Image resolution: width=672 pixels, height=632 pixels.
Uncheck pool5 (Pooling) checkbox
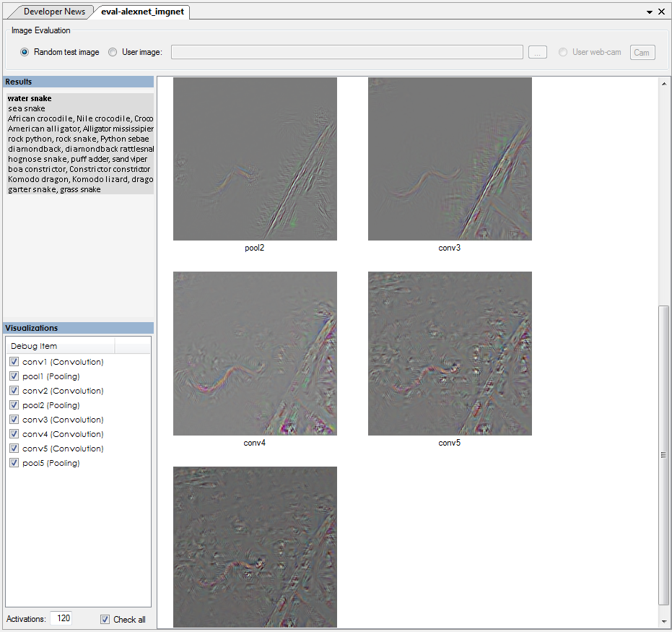pyautogui.click(x=14, y=463)
